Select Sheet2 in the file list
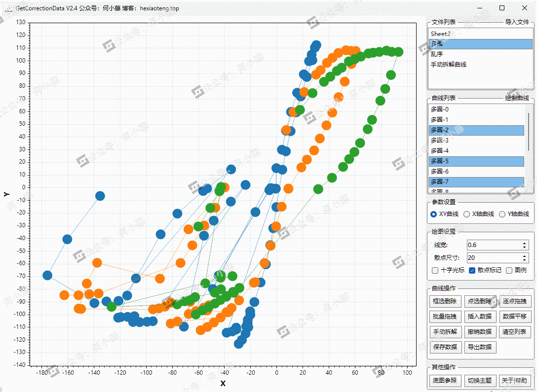The width and height of the screenshot is (537, 392). click(x=441, y=34)
